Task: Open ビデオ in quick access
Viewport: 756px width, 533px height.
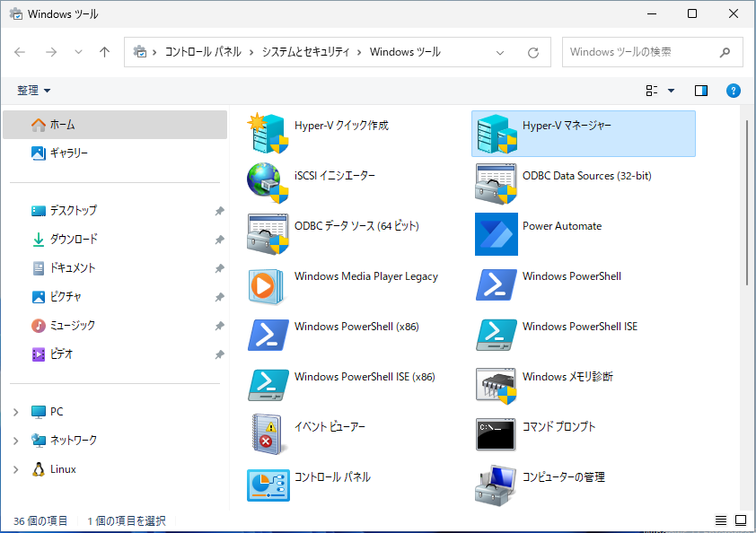Action: coord(115,354)
